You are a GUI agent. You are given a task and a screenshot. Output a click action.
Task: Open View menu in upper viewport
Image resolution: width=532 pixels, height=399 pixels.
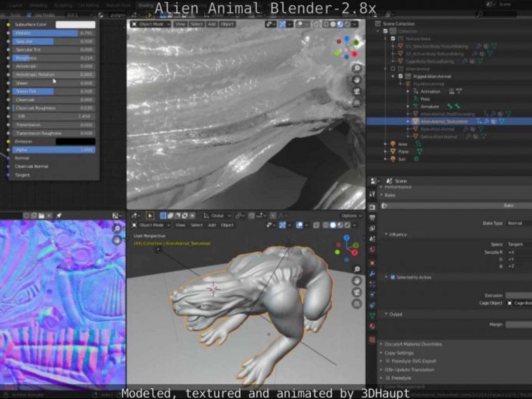tap(180, 24)
